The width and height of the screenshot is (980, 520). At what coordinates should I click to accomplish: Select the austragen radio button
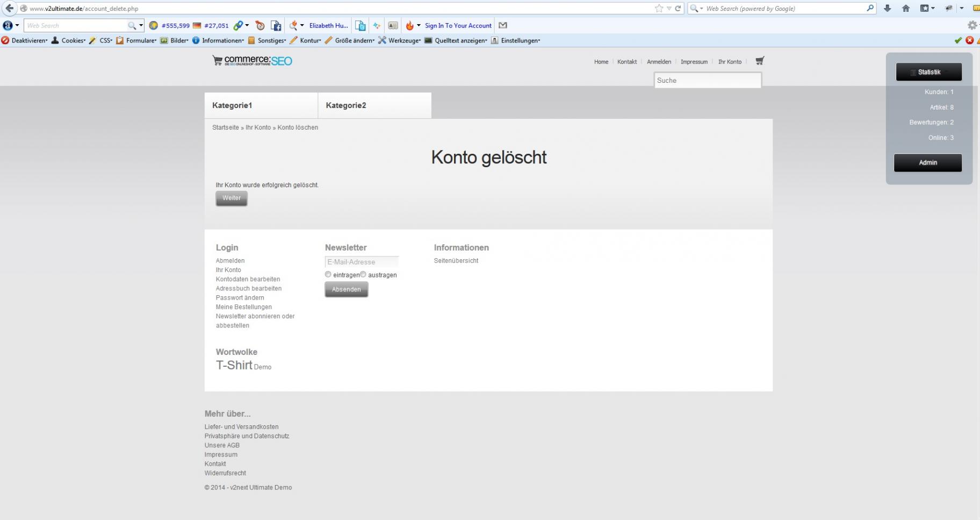click(363, 274)
